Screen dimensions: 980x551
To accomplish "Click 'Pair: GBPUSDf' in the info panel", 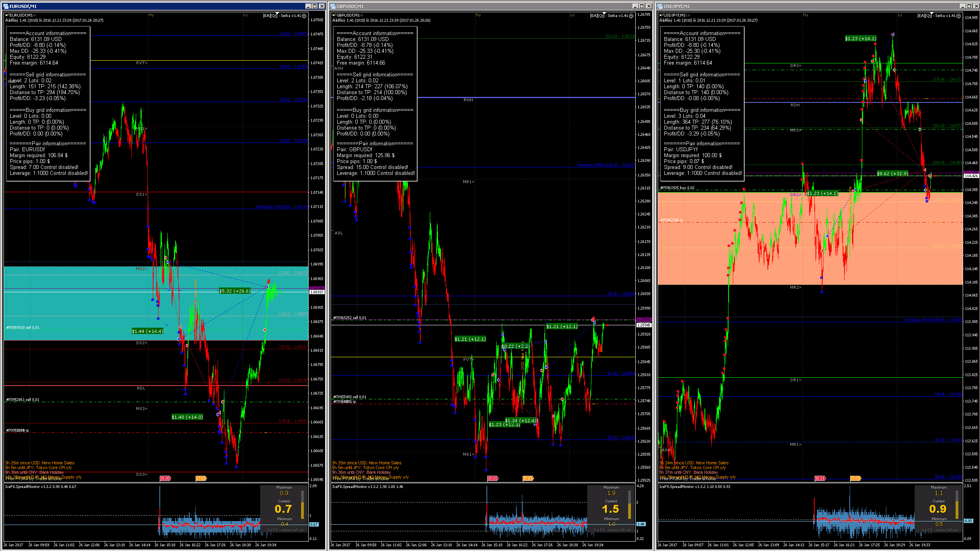I will click(354, 150).
